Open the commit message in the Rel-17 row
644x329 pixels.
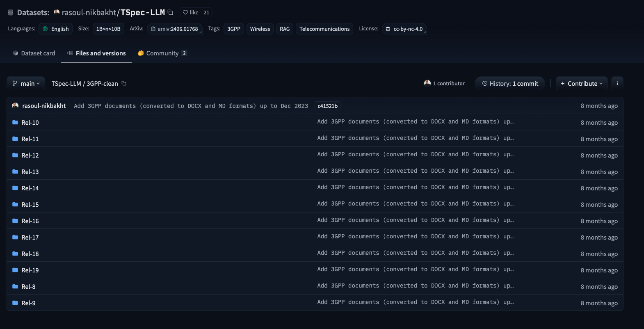[415, 237]
